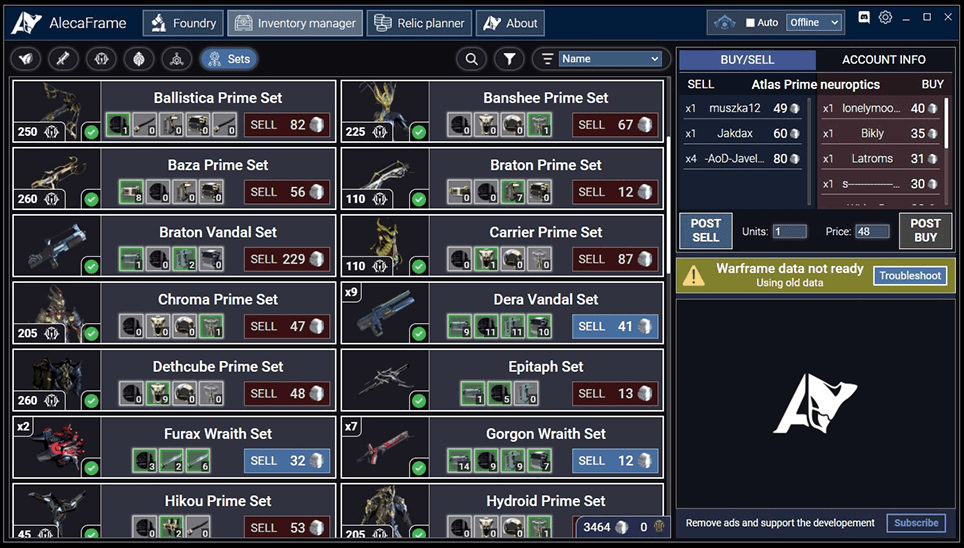Select the relics category filter icon
The height and width of the screenshot is (548, 964).
[x=139, y=59]
